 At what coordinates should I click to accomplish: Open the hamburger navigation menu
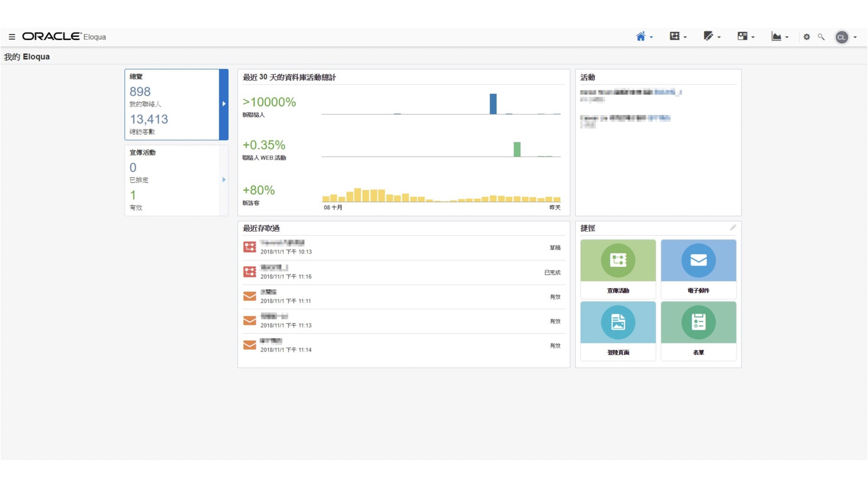coord(12,37)
